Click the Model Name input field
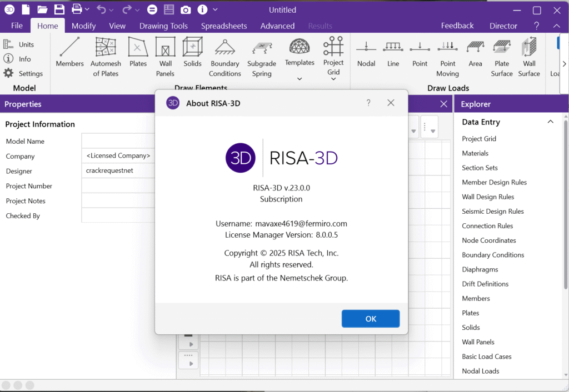 pyautogui.click(x=118, y=141)
